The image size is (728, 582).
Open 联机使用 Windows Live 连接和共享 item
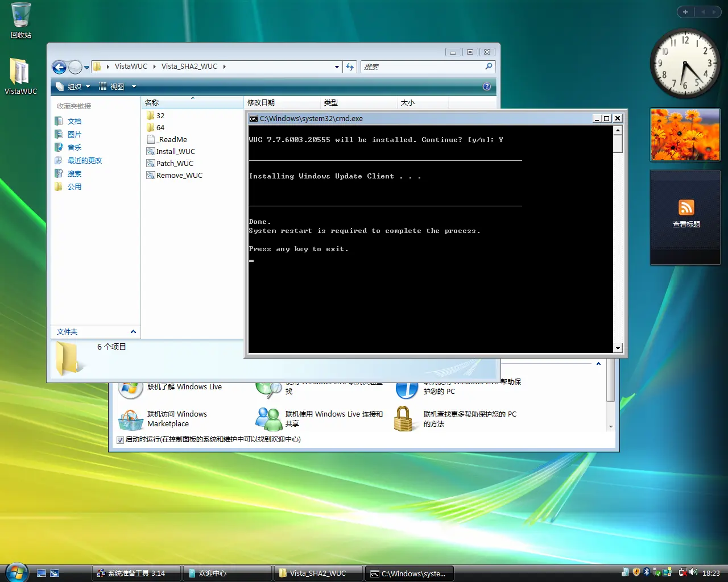[x=320, y=419]
